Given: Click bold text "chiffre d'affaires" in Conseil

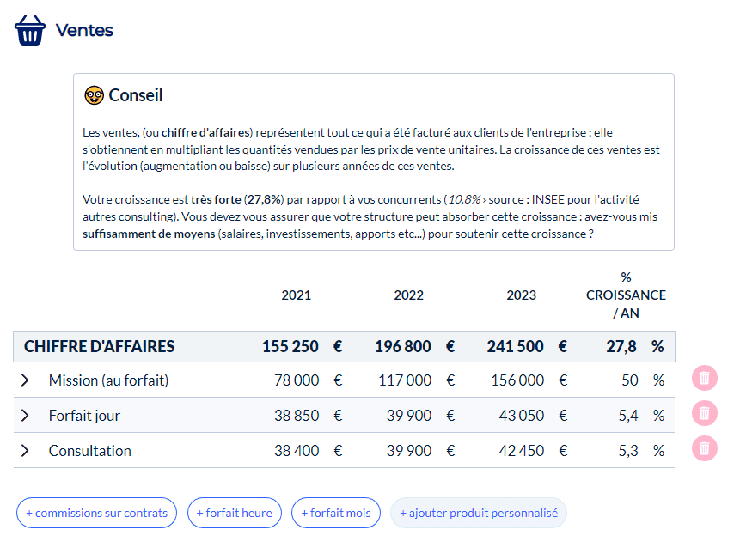Looking at the screenshot, I should click(205, 132).
